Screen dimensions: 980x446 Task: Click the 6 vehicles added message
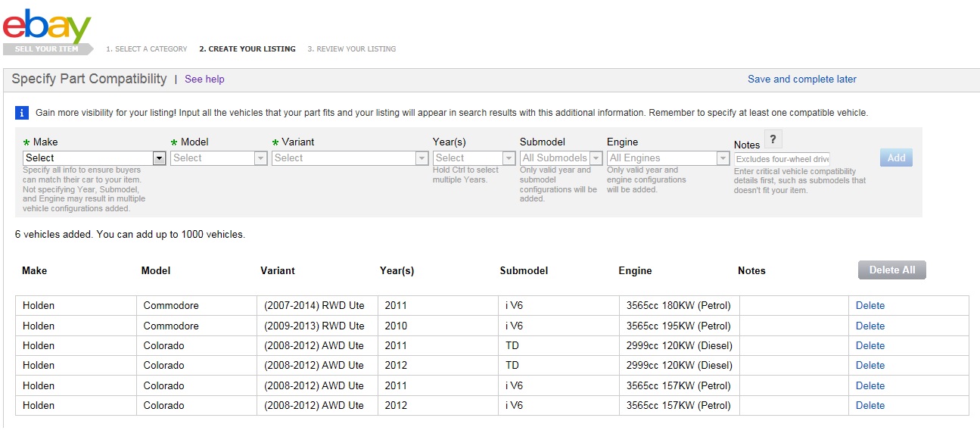pos(130,235)
